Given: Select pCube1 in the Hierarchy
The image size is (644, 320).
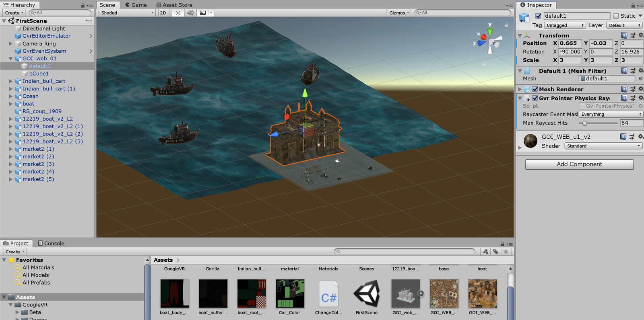Looking at the screenshot, I should point(39,74).
